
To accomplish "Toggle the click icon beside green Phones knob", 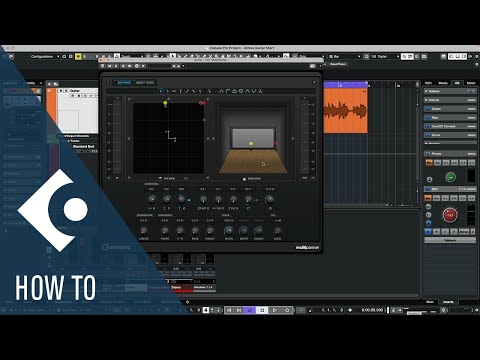I will [x=430, y=179].
